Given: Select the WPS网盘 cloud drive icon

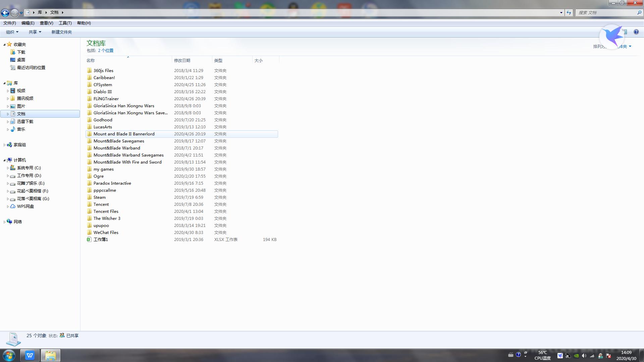Looking at the screenshot, I should pyautogui.click(x=13, y=206).
